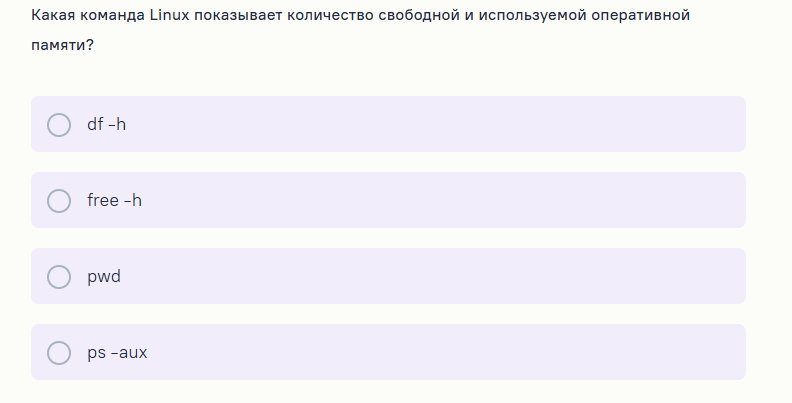
Task: Mark the pwd radio circle
Action: 59,276
